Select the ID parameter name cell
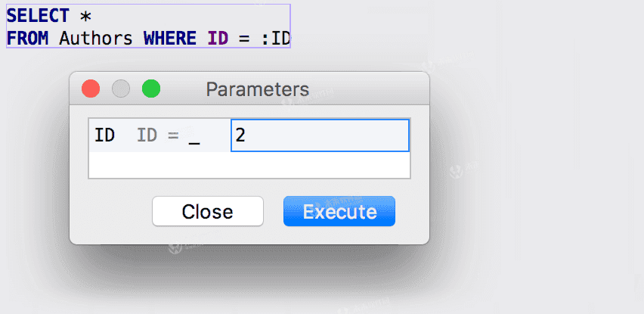This screenshot has height=314, width=644. pos(104,135)
